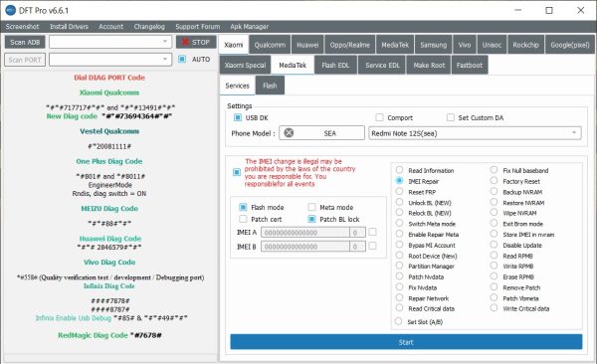Select the Relock BL (NEW) option
This screenshot has width=597, height=364.
(x=399, y=213)
